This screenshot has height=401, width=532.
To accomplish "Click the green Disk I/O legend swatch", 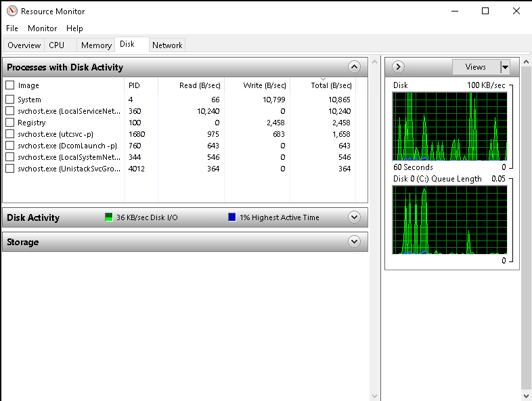I will pos(108,217).
